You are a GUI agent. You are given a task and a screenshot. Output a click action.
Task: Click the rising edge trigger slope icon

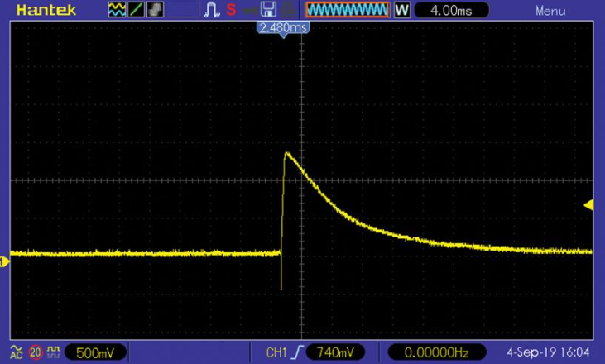tap(295, 353)
